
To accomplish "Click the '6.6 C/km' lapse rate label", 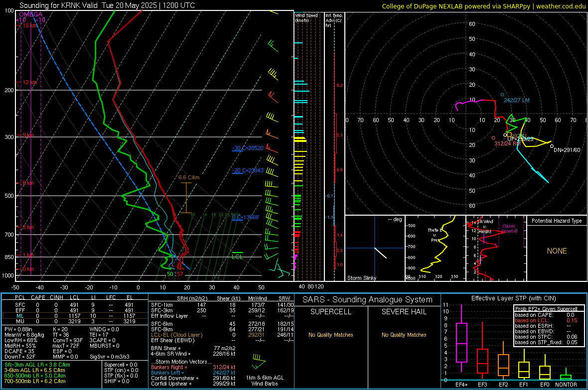I will pos(189,177).
